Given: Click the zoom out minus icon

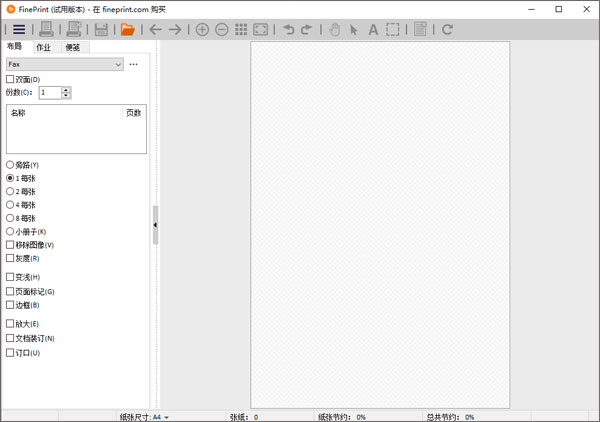Looking at the screenshot, I should [x=222, y=30].
